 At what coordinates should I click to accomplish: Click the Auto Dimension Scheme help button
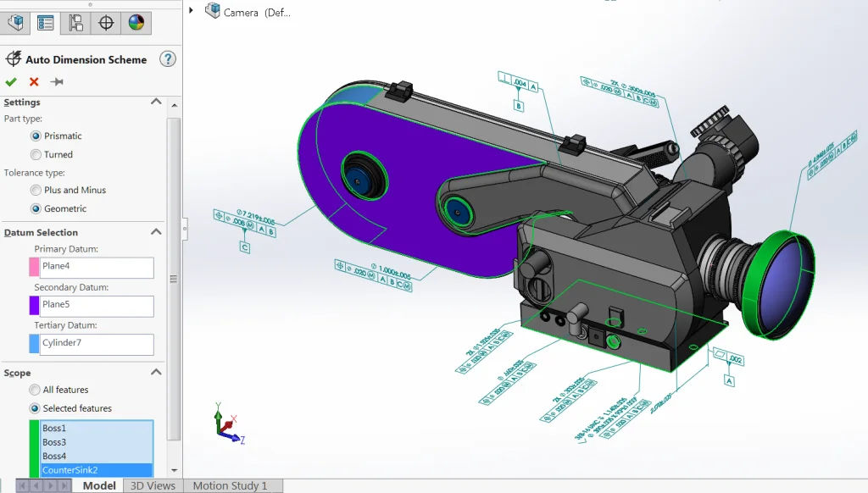click(x=167, y=59)
